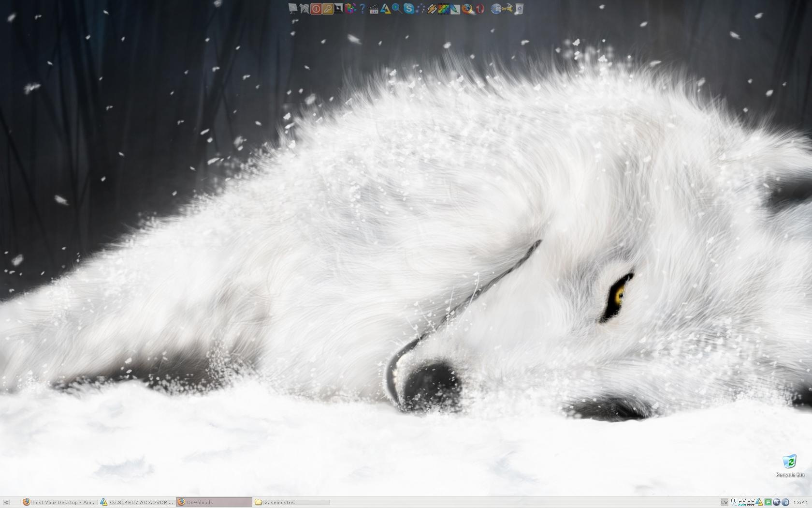Screen dimensions: 812x508
Task: Click the blue-yellow triangle player tray icon
Action: [759, 502]
